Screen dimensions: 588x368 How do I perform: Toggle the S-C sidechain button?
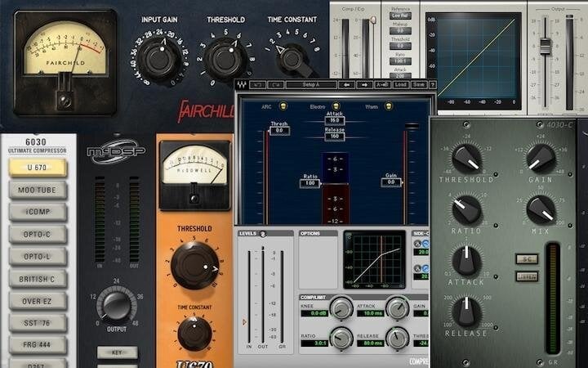coord(527,259)
